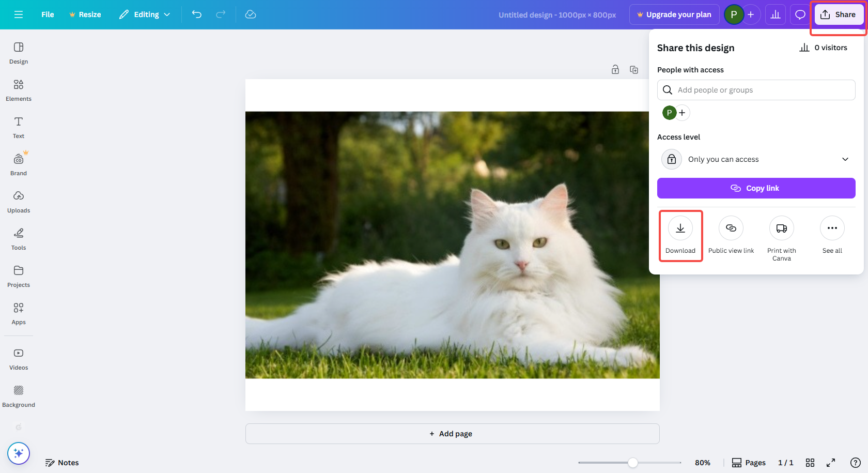The width and height of the screenshot is (868, 473).
Task: Open the Brand panel
Action: click(19, 165)
